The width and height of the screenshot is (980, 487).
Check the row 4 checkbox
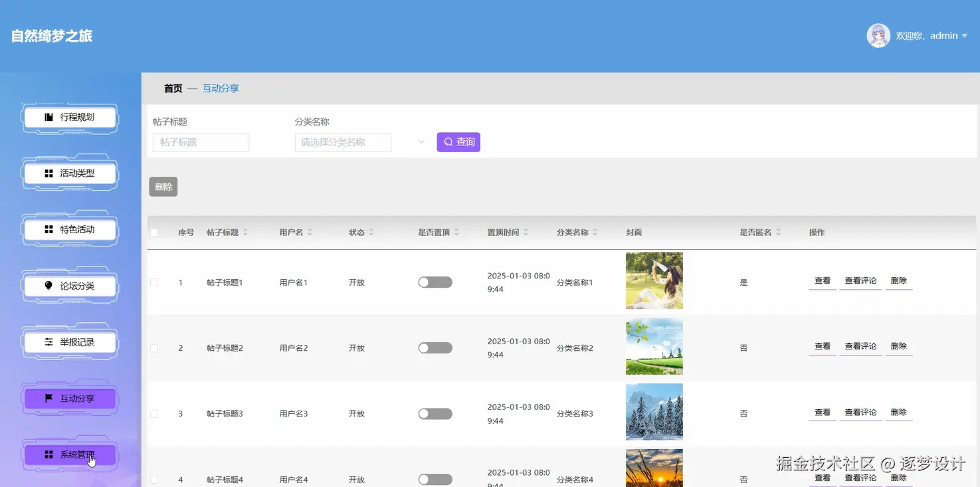154,480
